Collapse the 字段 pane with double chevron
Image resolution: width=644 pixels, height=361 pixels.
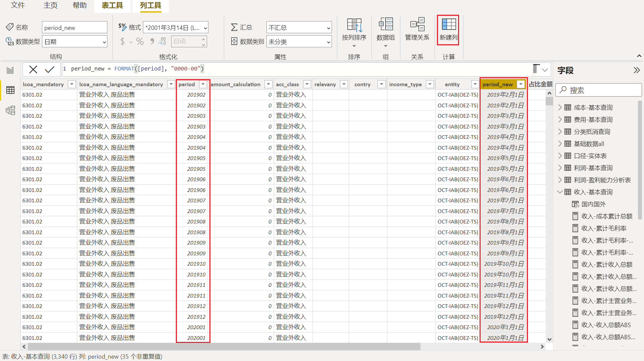[636, 70]
